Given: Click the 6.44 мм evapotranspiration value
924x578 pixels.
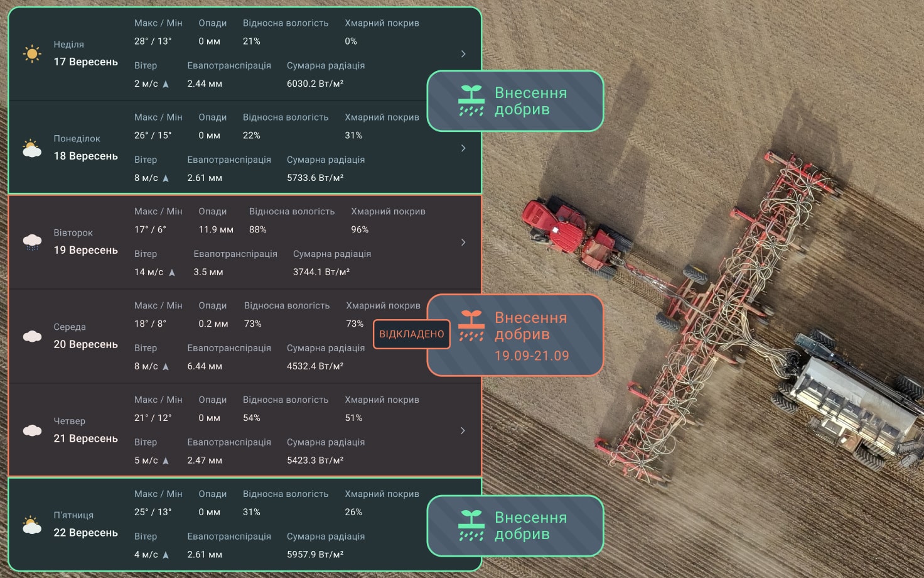Looking at the screenshot, I should (x=205, y=366).
